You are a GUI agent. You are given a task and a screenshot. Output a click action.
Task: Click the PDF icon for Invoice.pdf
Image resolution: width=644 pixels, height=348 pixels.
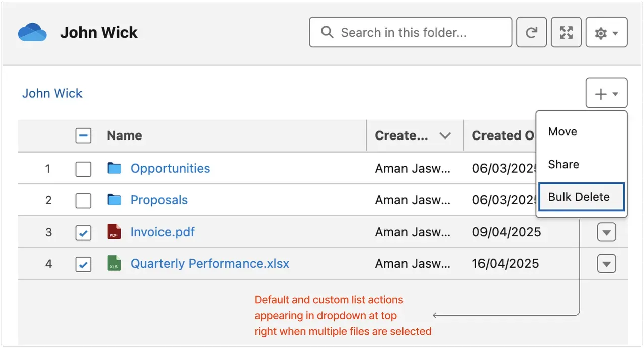[114, 232]
